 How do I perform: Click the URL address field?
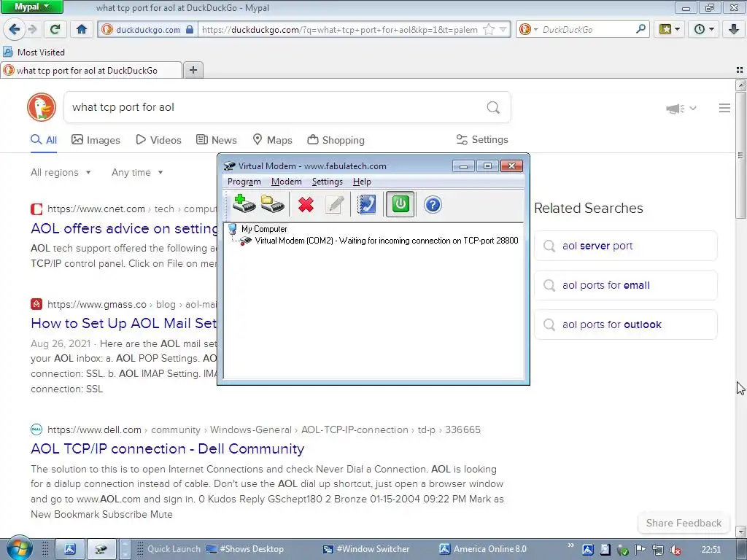pyautogui.click(x=340, y=29)
